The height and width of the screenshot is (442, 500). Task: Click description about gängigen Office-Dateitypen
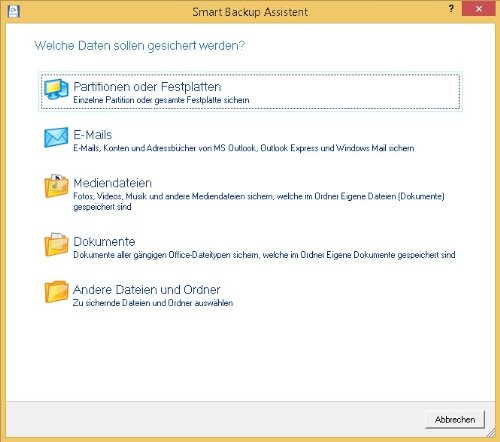point(264,255)
